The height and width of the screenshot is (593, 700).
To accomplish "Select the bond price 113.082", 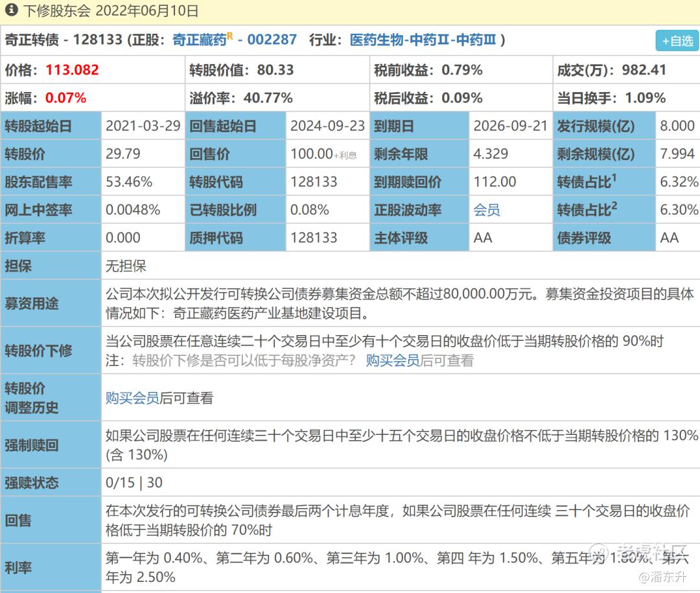I will tap(72, 69).
